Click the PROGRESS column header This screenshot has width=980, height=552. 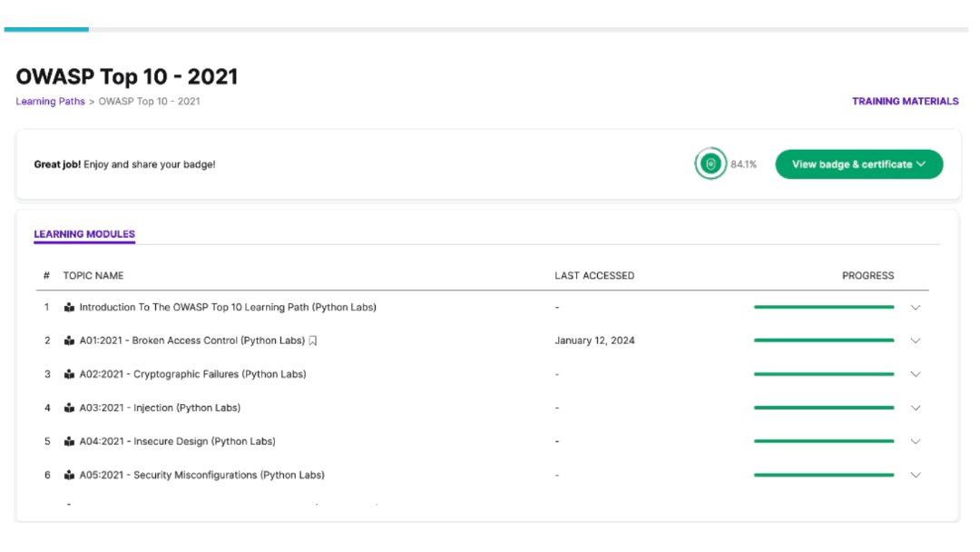(x=868, y=276)
